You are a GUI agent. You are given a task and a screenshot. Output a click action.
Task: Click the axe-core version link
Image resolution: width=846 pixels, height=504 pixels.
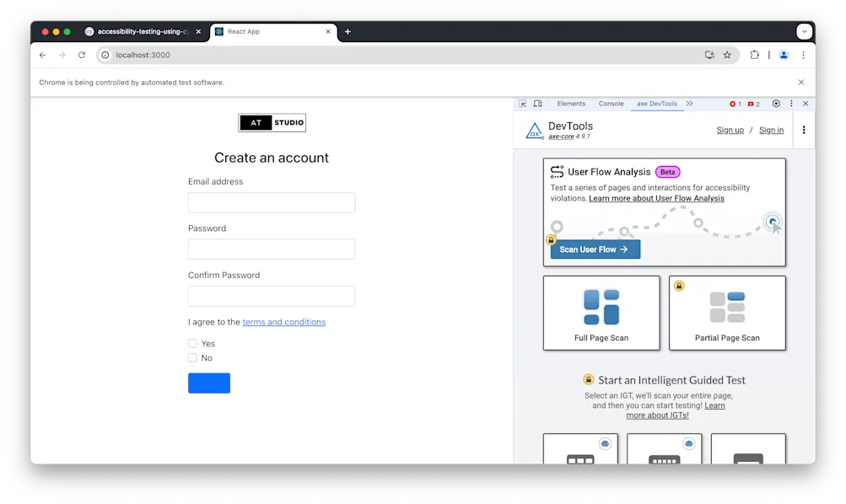(x=561, y=137)
